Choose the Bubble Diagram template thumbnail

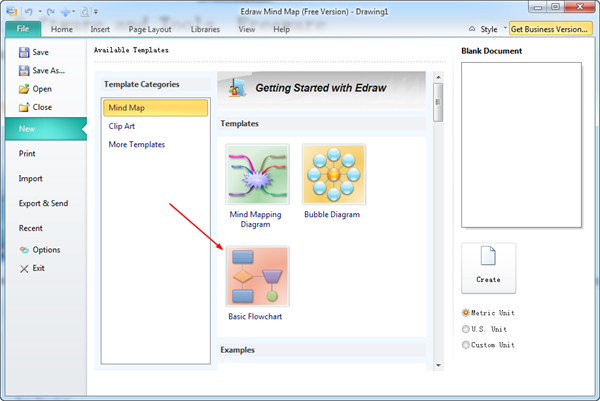point(334,174)
